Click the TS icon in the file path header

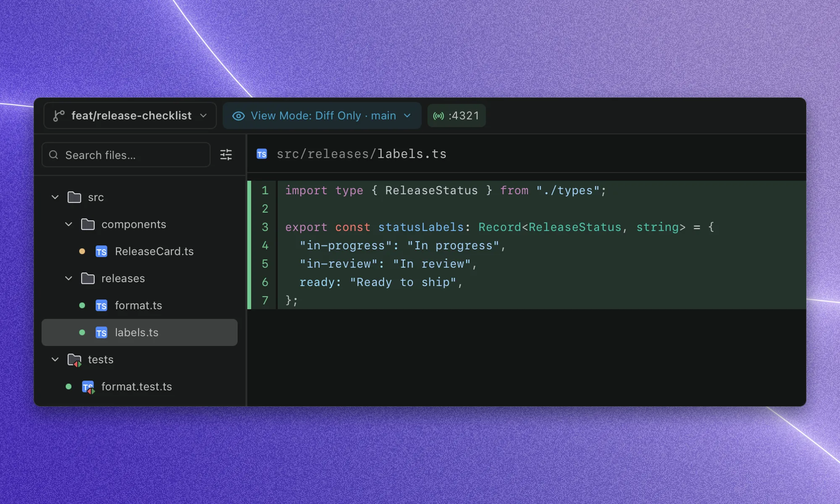[x=262, y=154]
